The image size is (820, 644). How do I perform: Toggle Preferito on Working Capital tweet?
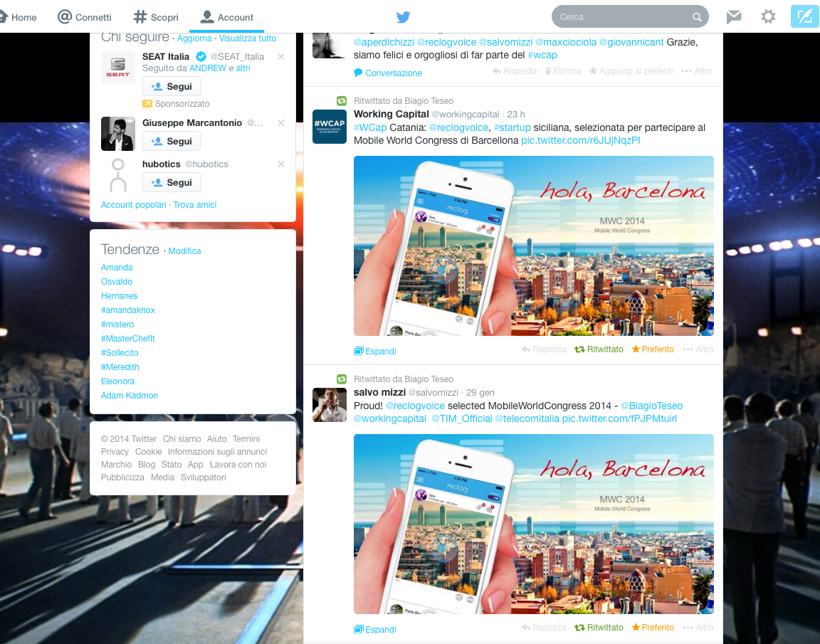point(653,349)
